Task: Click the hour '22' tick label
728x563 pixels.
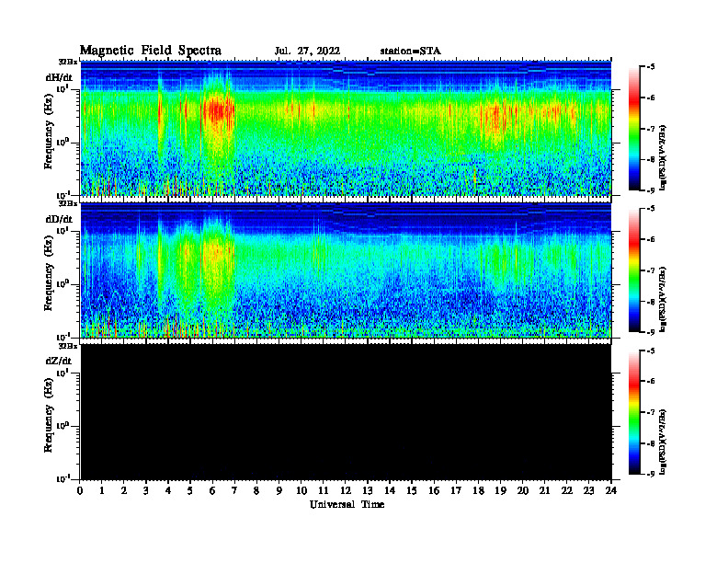Action: (x=567, y=491)
